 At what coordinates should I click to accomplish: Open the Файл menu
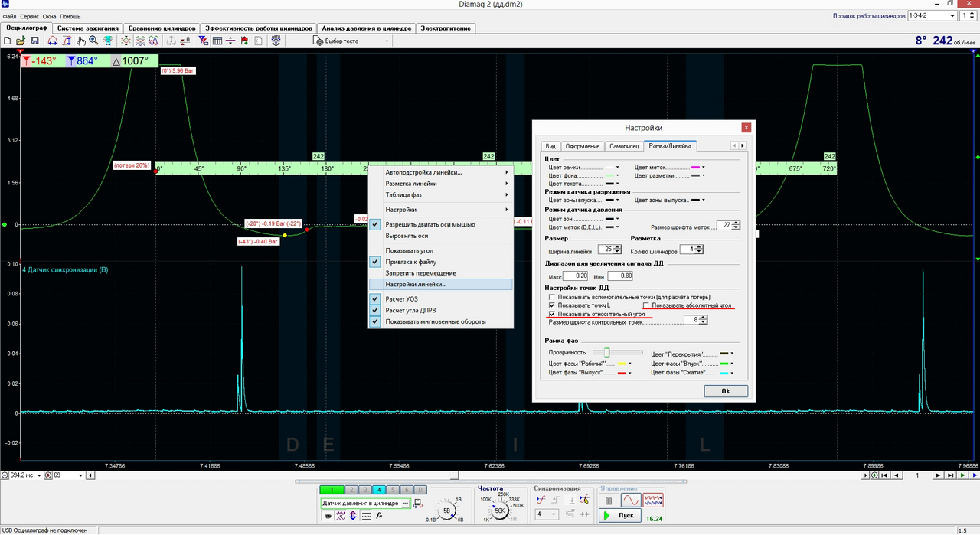click(9, 16)
